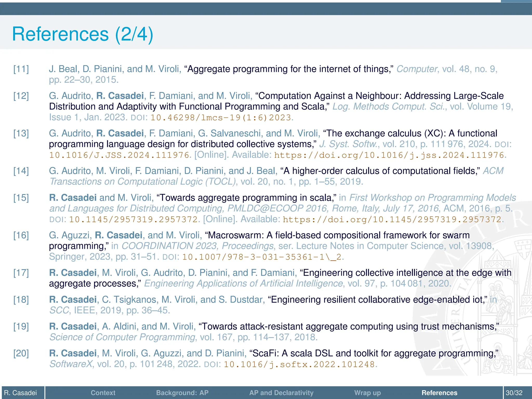
Task: Open DOI 10.1016/j.softx.2022.101248 link
Action: (x=299, y=364)
